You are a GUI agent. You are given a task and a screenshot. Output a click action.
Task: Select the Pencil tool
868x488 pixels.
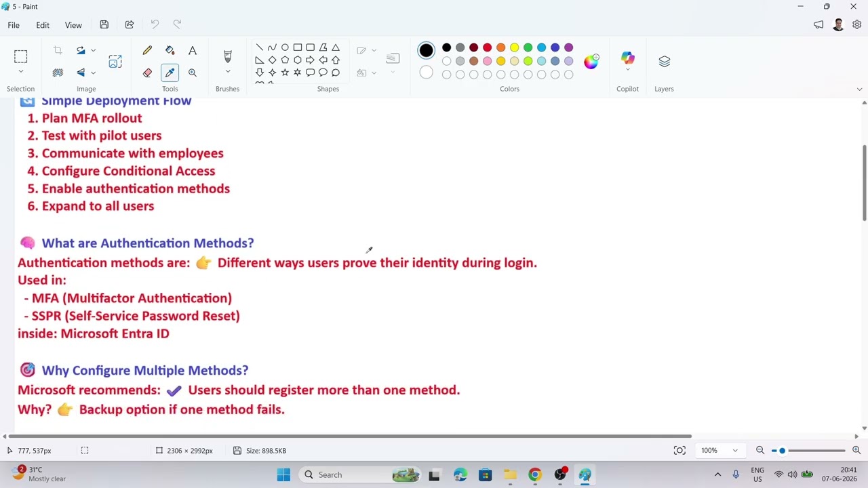(x=147, y=51)
